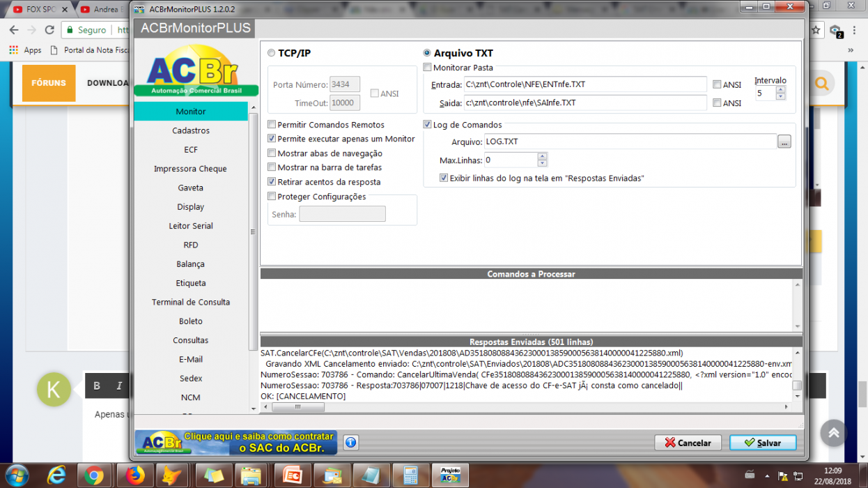Uncheck Retirar acentos da resposta
This screenshot has height=488, width=868.
tap(272, 182)
